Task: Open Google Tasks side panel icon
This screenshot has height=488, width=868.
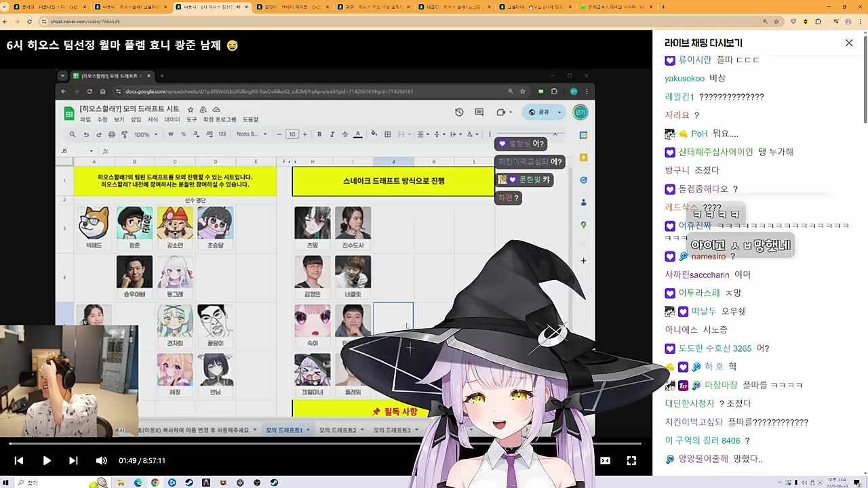Action: [583, 180]
